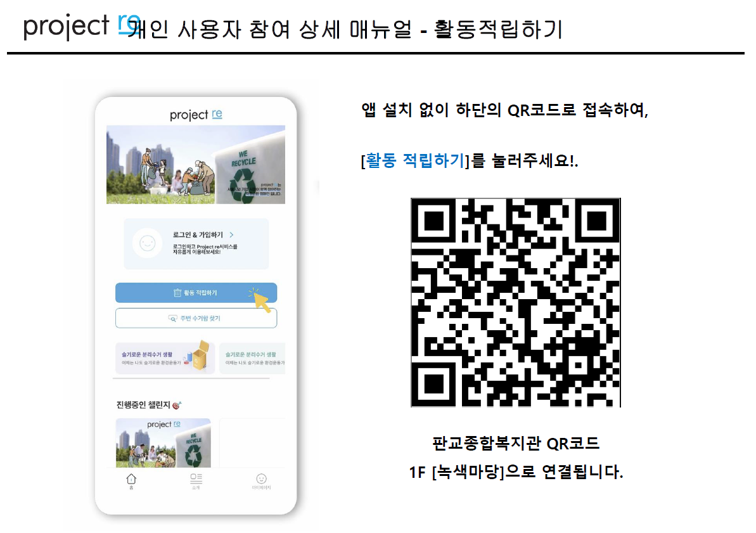Image resolution: width=756 pixels, height=533 pixels.
Task: Go to Home in the bottom navigation
Action: pyautogui.click(x=131, y=482)
